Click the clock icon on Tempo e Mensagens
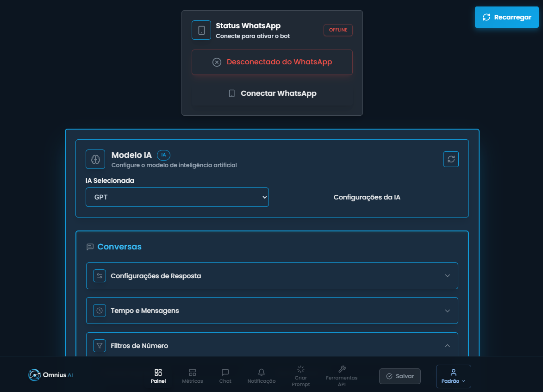This screenshot has width=543, height=392. click(99, 311)
